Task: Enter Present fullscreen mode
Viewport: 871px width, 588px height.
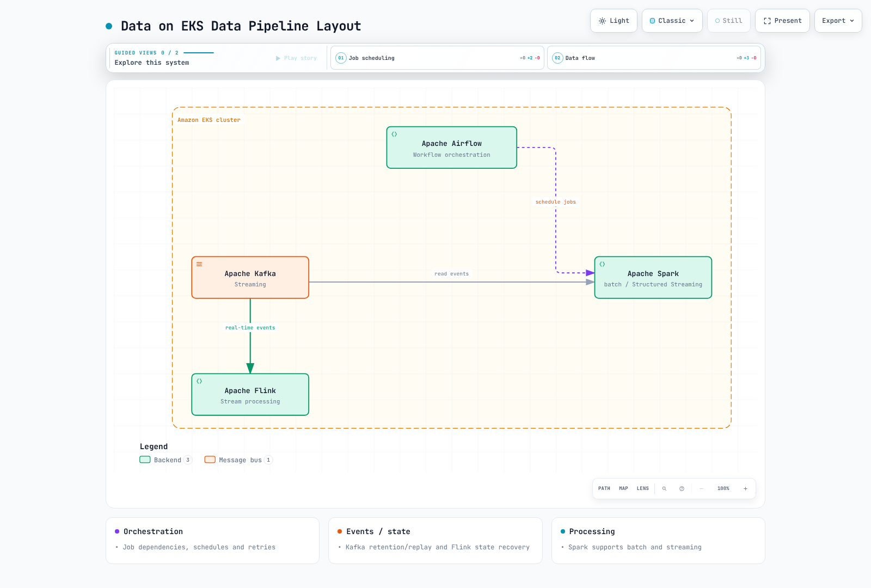Action: pos(782,21)
